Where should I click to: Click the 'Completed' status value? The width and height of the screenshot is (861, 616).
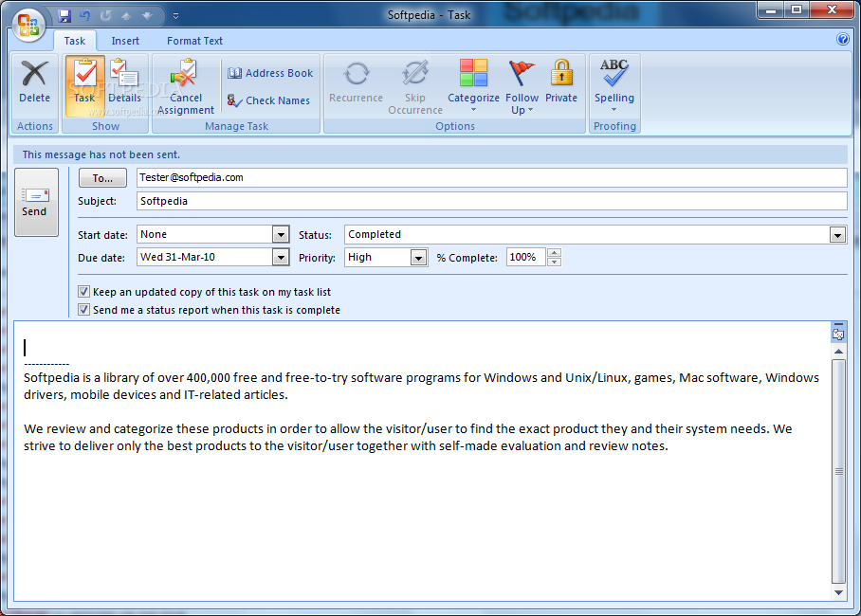375,234
